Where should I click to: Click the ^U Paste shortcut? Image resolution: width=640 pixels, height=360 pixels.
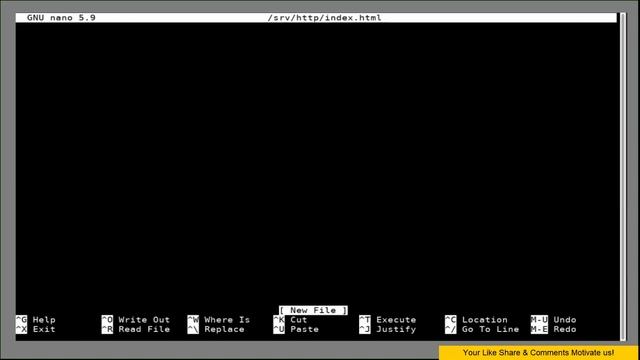point(296,329)
